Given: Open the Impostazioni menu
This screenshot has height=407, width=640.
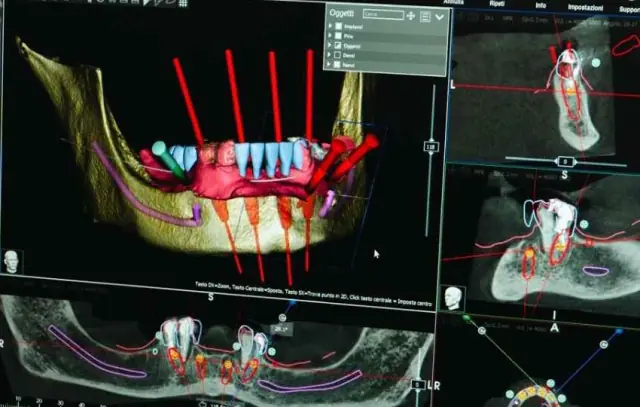Looking at the screenshot, I should (585, 7).
